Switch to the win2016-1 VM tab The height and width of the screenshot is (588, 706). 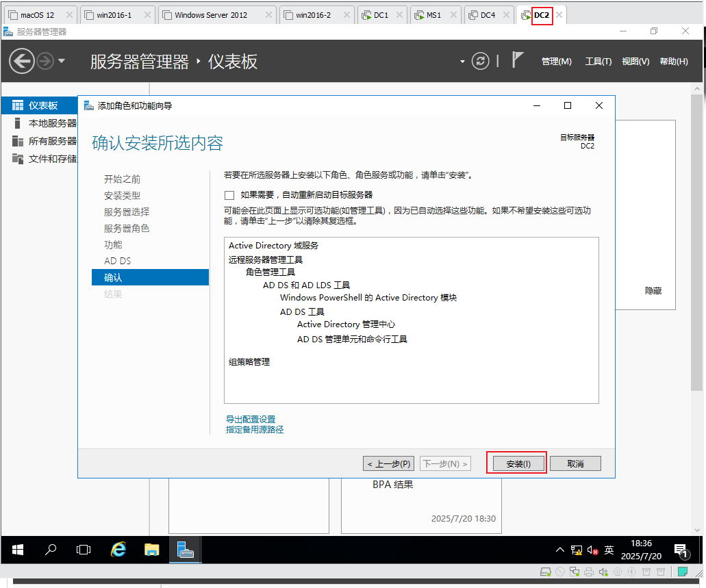click(114, 15)
